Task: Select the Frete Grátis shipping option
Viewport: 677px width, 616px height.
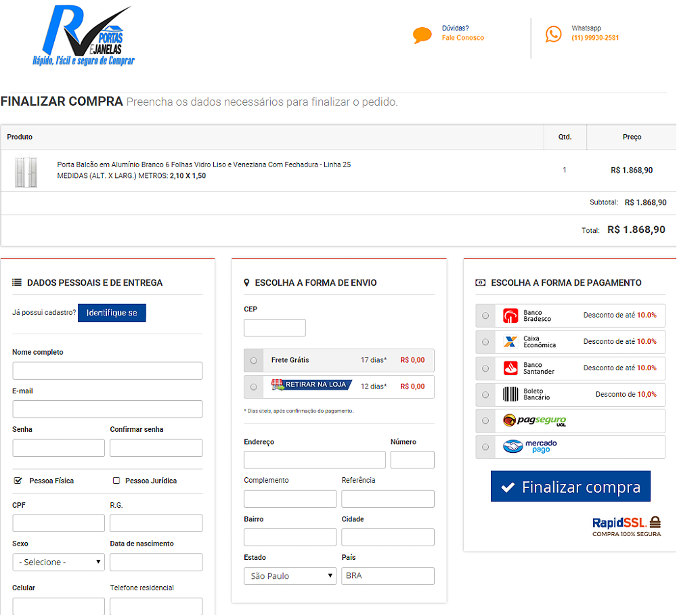Action: [254, 360]
